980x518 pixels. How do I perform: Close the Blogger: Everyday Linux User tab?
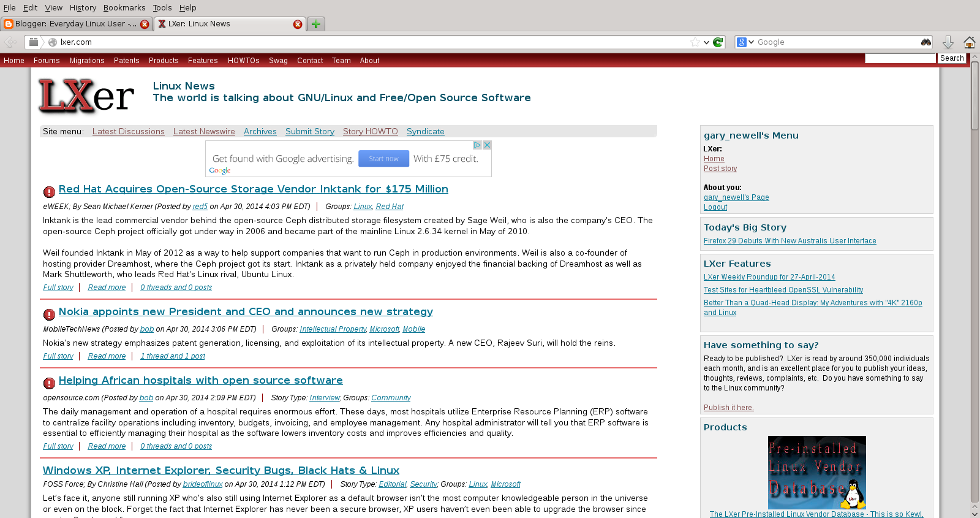[x=145, y=24]
